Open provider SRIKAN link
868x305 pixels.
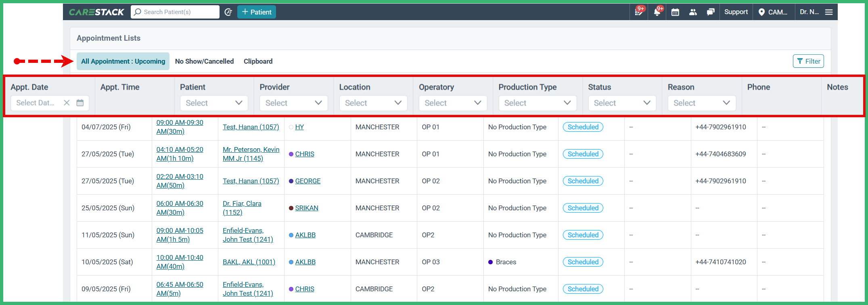point(307,208)
